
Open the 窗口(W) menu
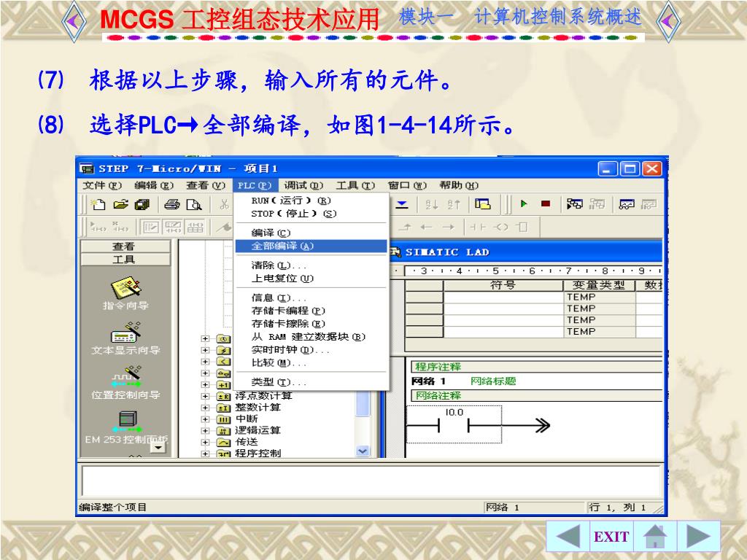click(x=407, y=185)
